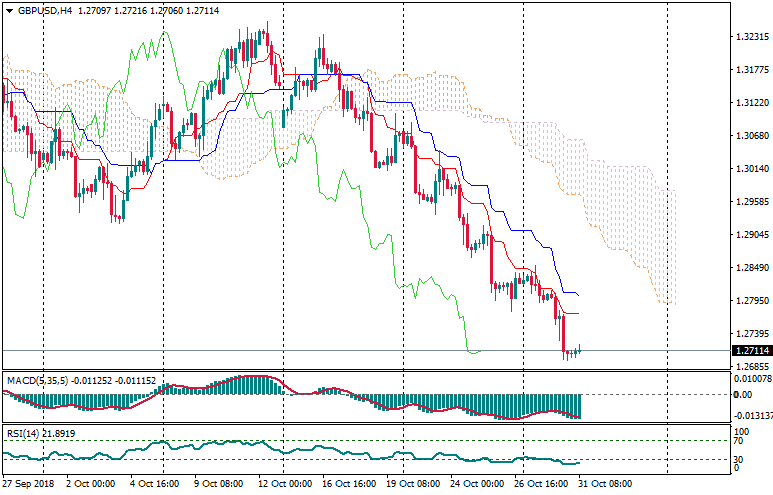Viewport: 773px width, 495px height.
Task: Click the 1.27950 price axis label
Action: click(750, 301)
